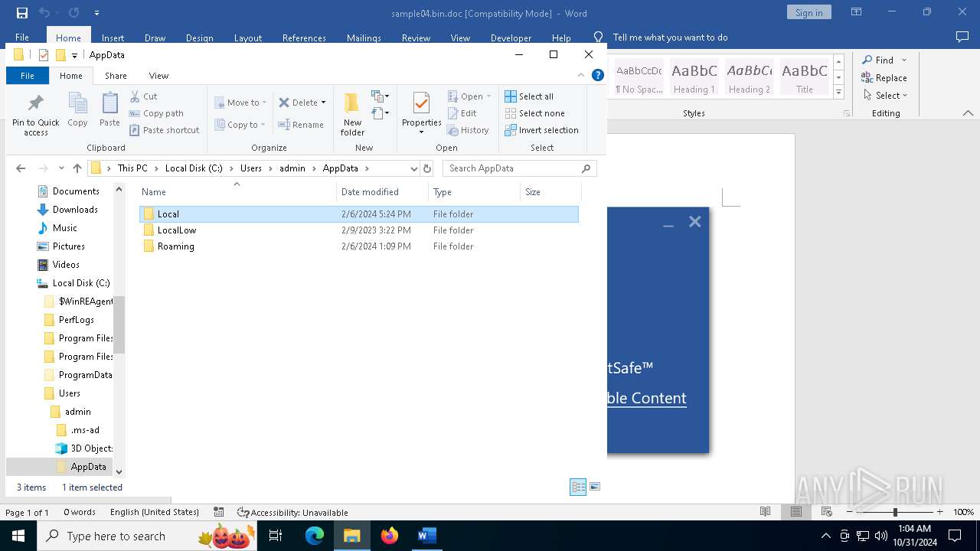Open Word Mailings tab
Screen dimensions: 980x551
point(364,37)
